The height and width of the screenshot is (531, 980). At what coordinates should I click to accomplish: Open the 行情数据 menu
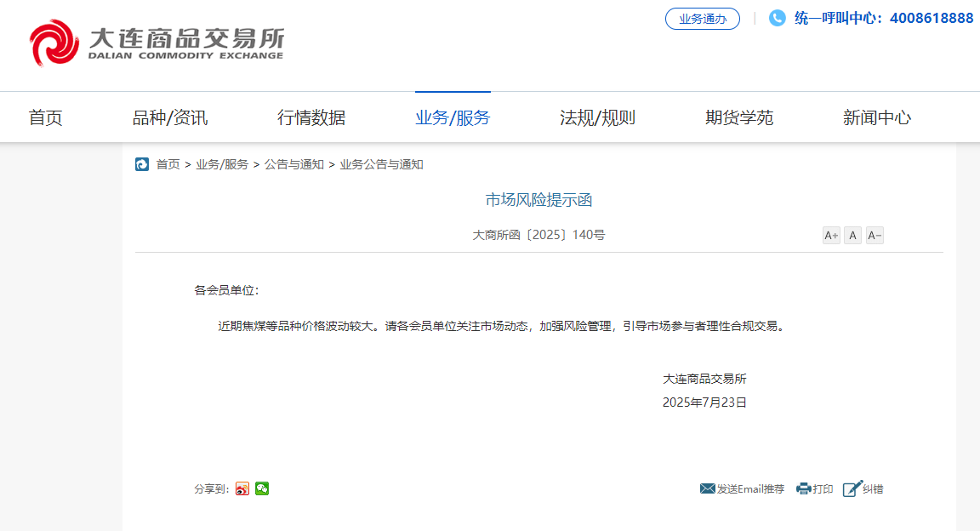point(311,117)
